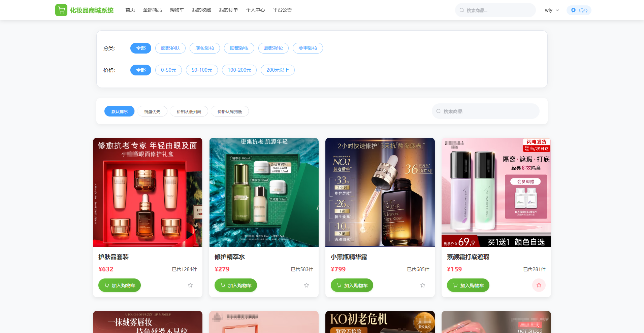Select the 面部护肤 category filter

click(x=170, y=48)
